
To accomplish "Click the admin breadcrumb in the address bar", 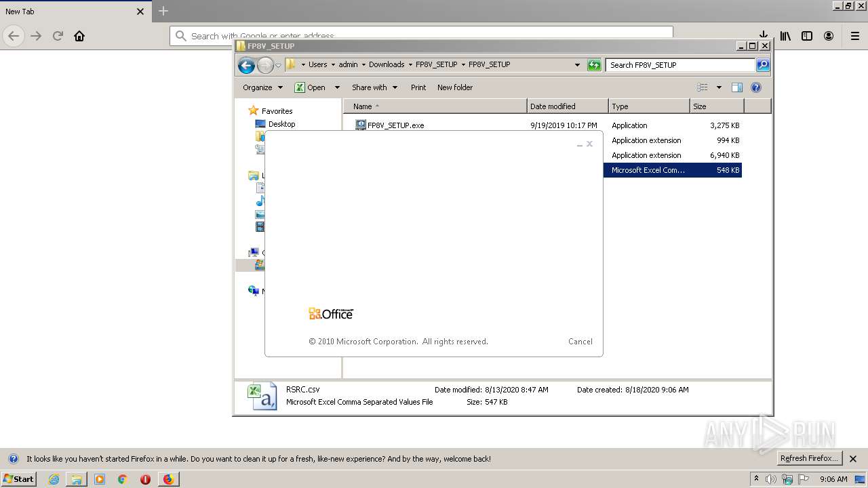I will pyautogui.click(x=348, y=64).
